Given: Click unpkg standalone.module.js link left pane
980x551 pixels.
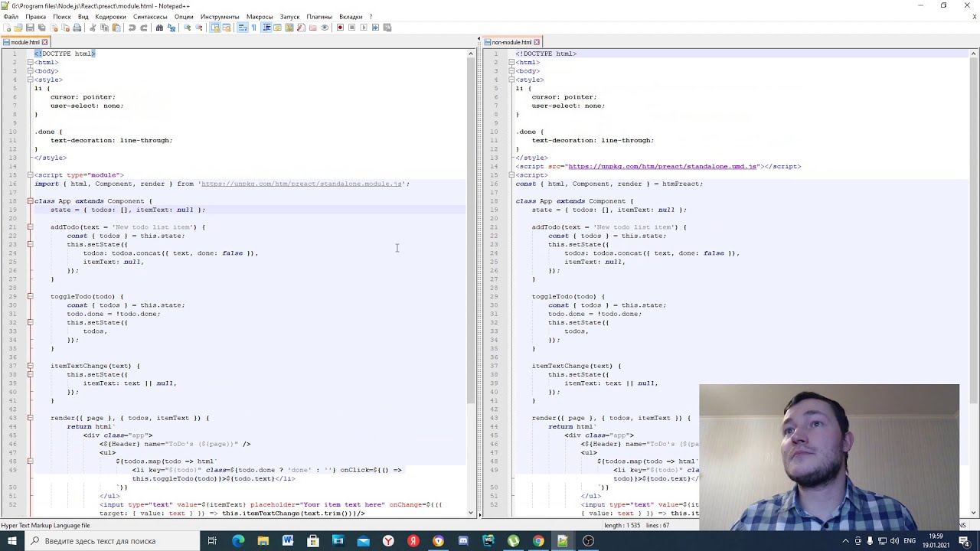Looking at the screenshot, I should click(302, 184).
